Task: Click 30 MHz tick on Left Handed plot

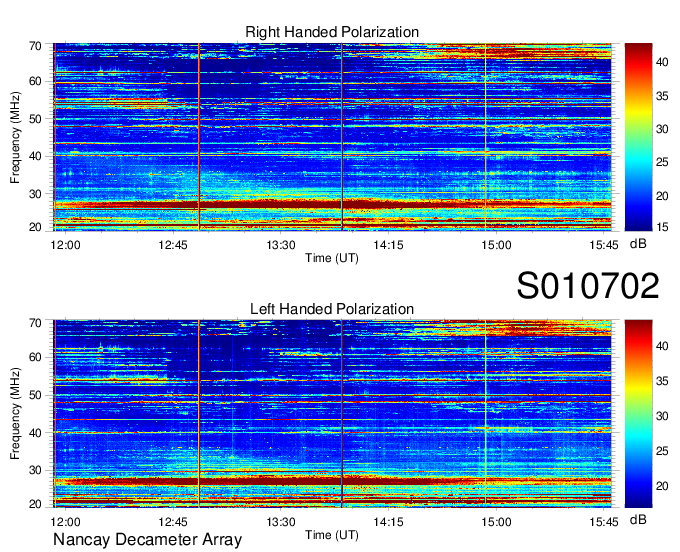Action: point(35,470)
